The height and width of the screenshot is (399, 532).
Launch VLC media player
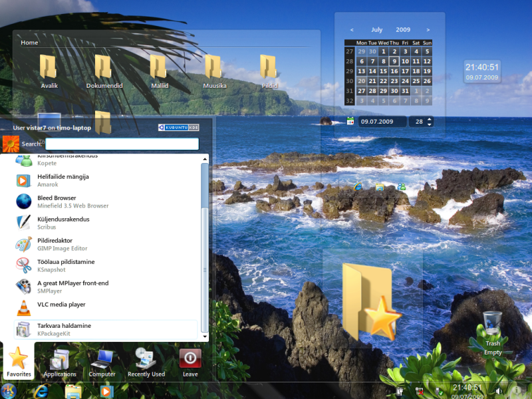click(105, 308)
